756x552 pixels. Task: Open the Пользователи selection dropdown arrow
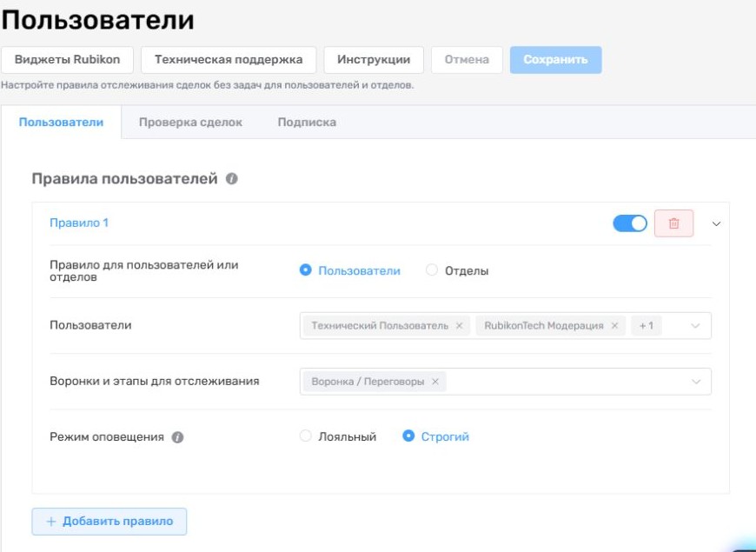pyautogui.click(x=695, y=326)
